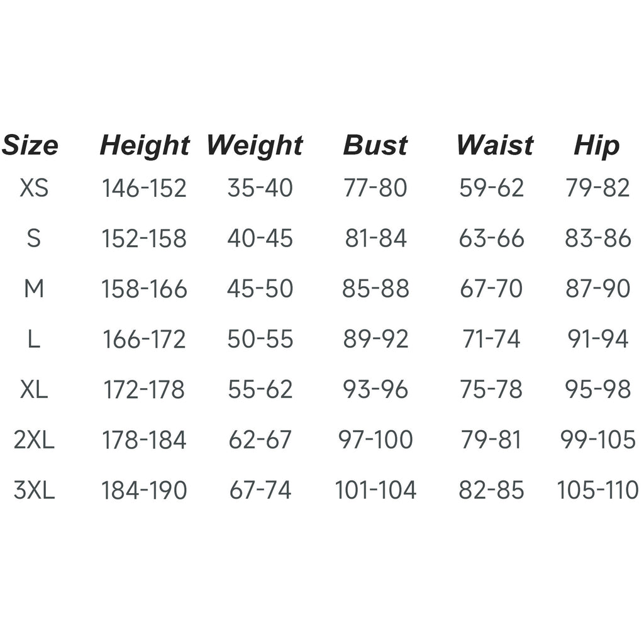Click the Size column header
The image size is (644, 644).
30,145
